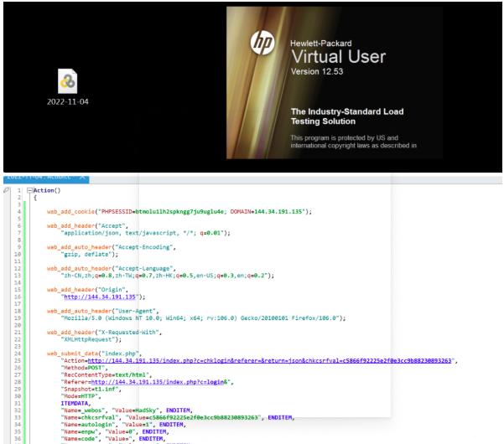Click the "RecContentType=text/html" line

(106, 375)
